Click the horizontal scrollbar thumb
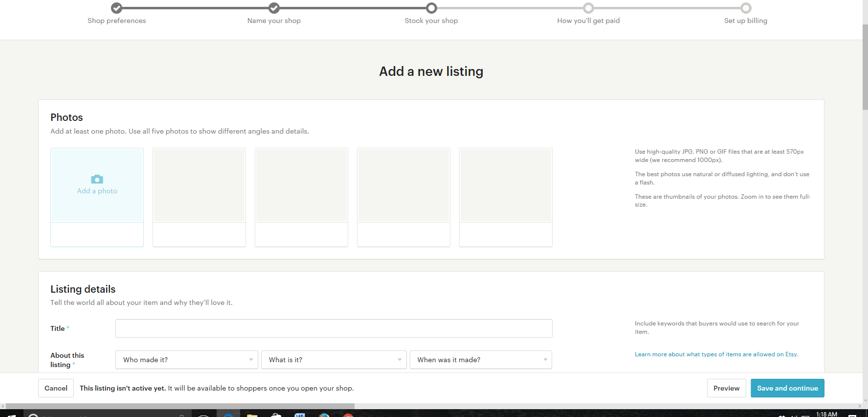This screenshot has width=868, height=417. pos(180,406)
